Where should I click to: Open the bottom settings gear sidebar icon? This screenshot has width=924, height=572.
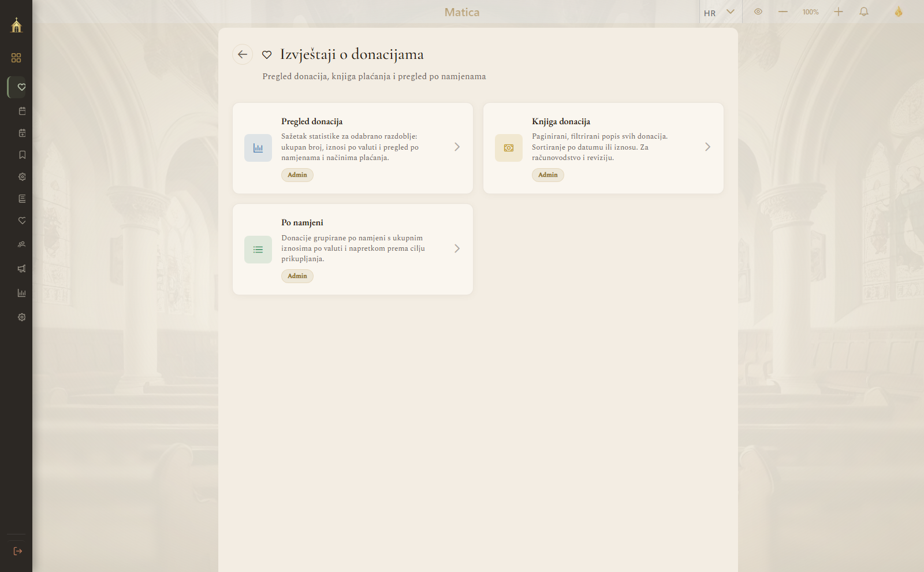pyautogui.click(x=22, y=317)
